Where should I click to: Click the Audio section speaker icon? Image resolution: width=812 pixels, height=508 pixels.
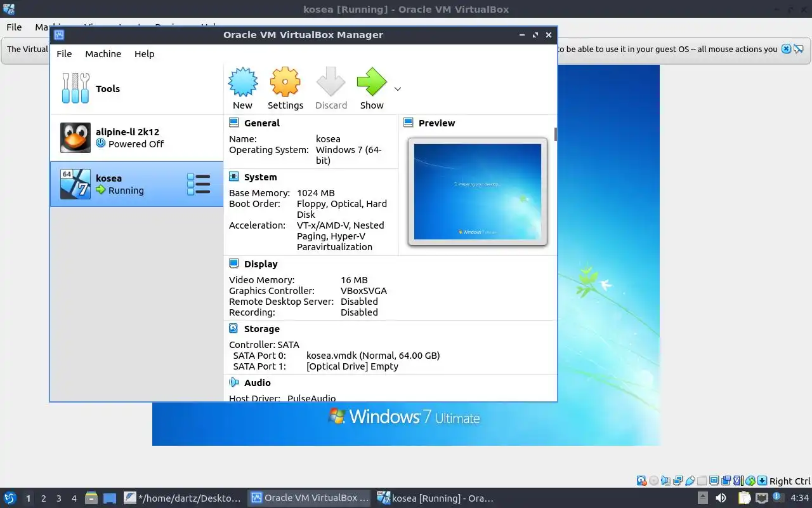[233, 382]
